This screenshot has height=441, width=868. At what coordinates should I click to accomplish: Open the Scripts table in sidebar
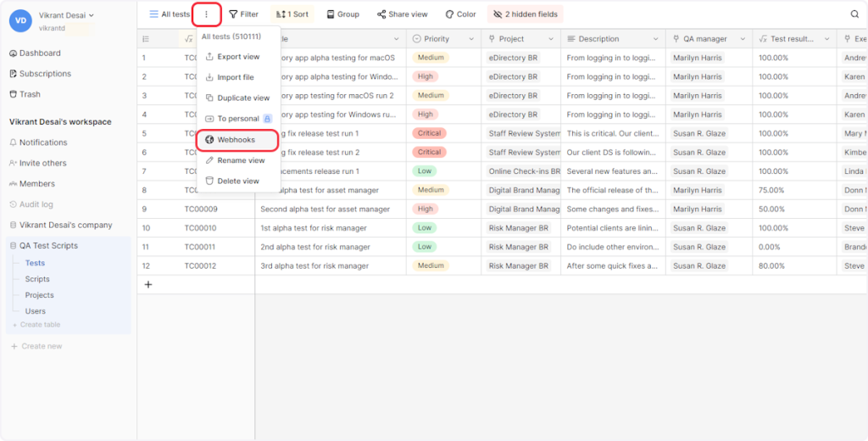tap(37, 279)
